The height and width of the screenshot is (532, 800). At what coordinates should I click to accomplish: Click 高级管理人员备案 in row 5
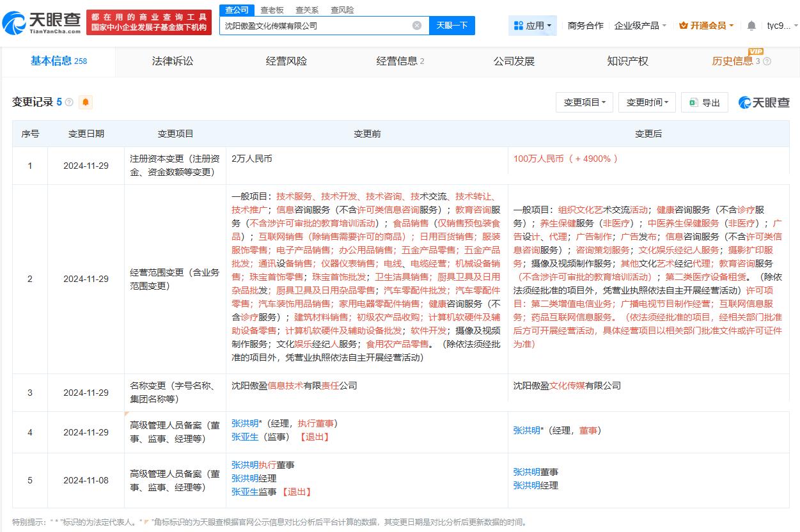coord(175,480)
